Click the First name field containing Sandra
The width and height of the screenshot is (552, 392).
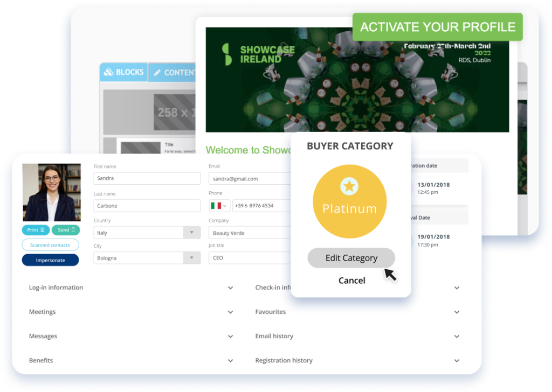[x=147, y=178]
